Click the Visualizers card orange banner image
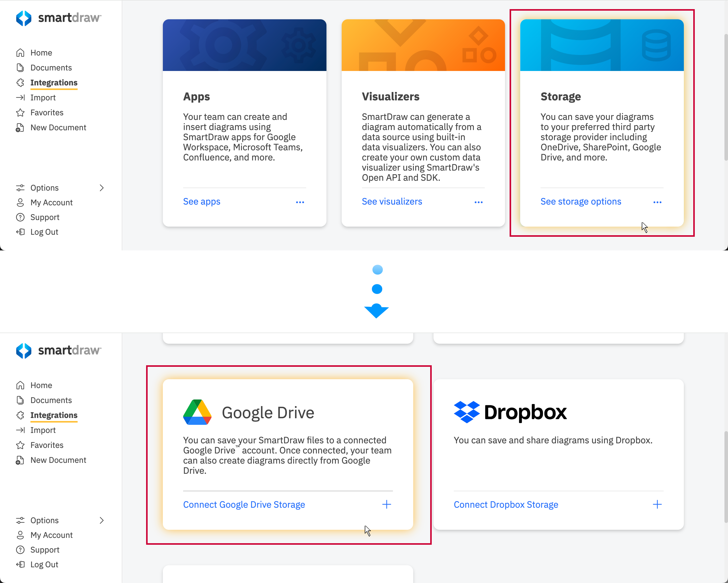 [x=423, y=45]
